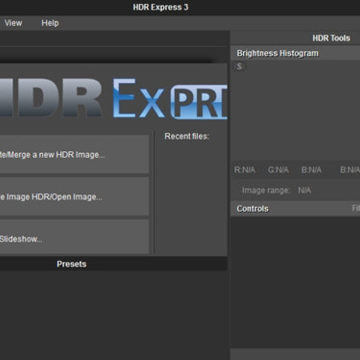The height and width of the screenshot is (360, 360).
Task: Click the 'Image range:' label
Action: tap(266, 190)
